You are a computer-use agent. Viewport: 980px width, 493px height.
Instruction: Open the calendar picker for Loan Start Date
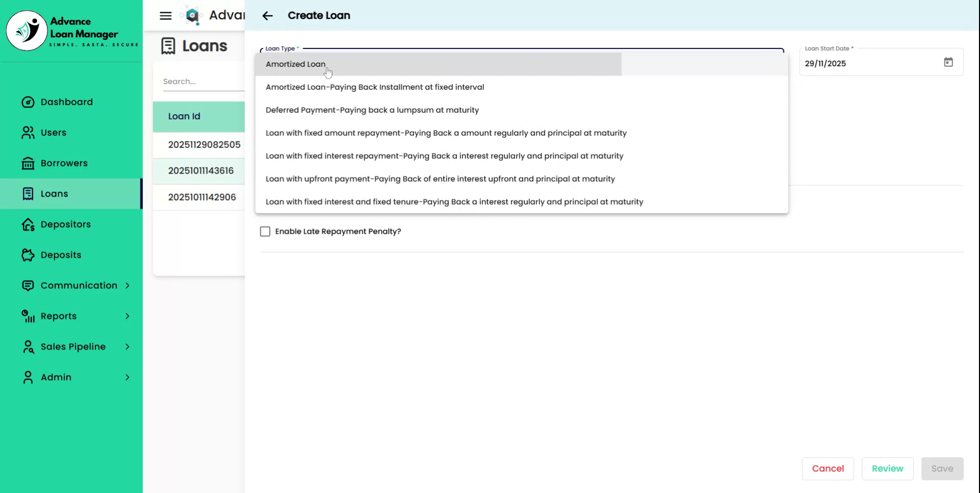pos(949,62)
